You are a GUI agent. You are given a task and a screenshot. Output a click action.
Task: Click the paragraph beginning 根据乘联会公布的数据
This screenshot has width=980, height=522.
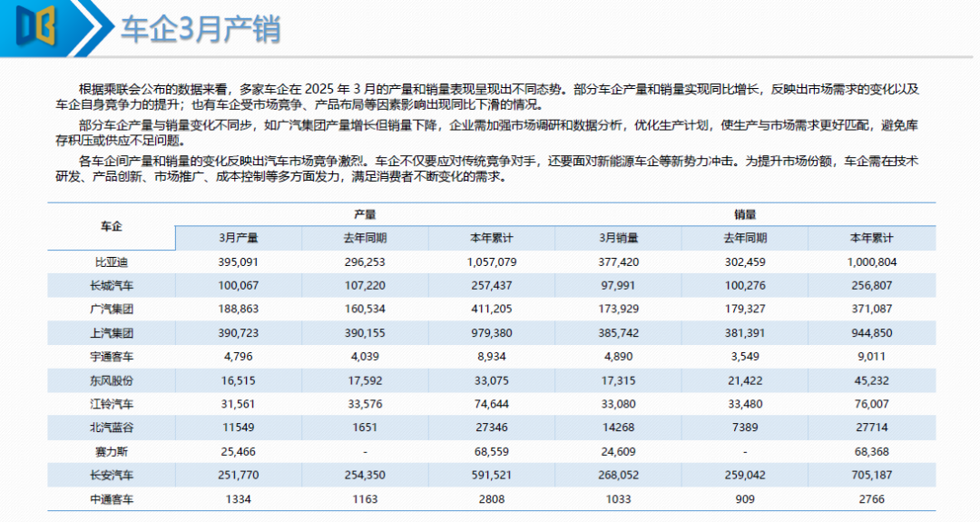point(487,97)
